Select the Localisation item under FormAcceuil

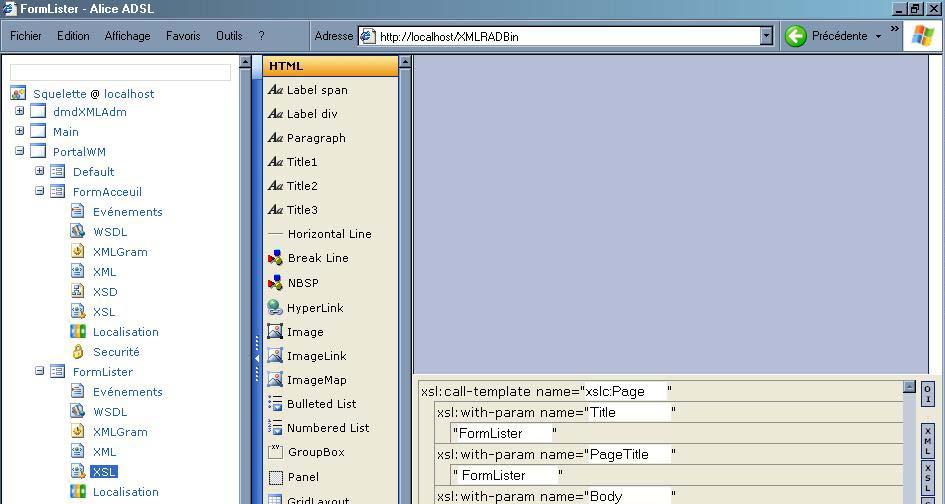tap(125, 332)
